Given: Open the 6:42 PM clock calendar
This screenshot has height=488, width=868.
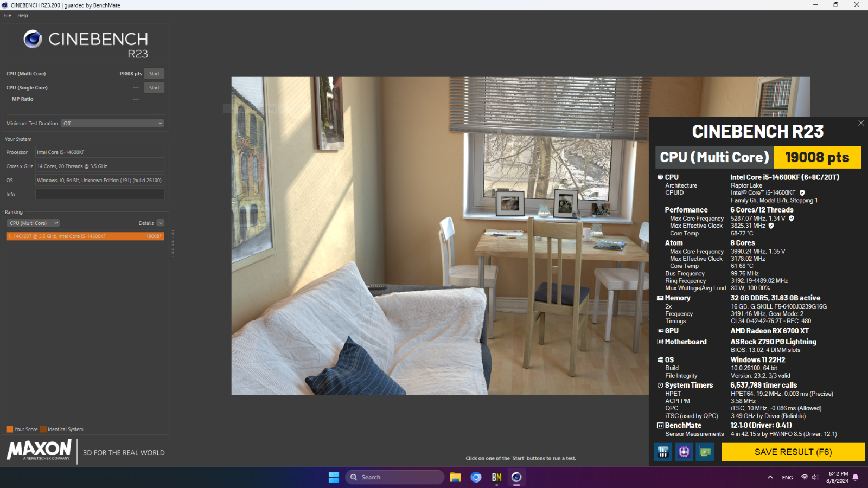Looking at the screenshot, I should (838, 477).
